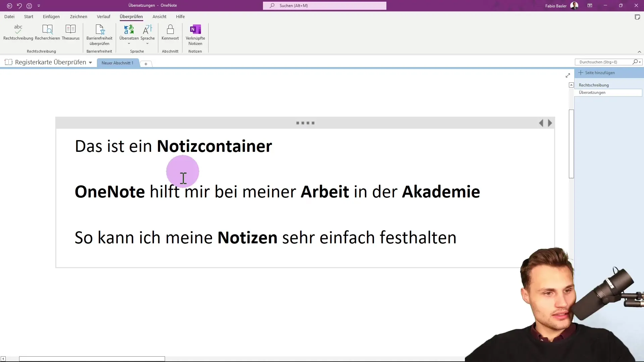Image resolution: width=644 pixels, height=362 pixels.
Task: Switch to the Verlauf tab
Action: tap(104, 16)
